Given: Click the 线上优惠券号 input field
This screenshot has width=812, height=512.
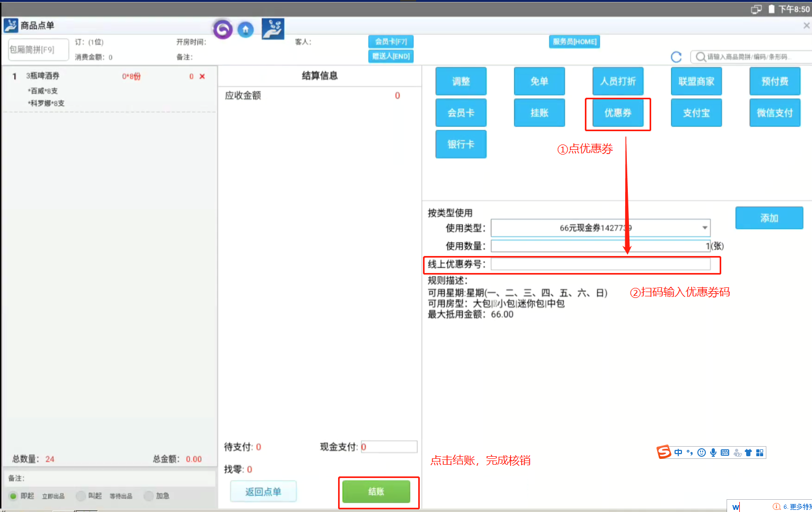Looking at the screenshot, I should [600, 264].
